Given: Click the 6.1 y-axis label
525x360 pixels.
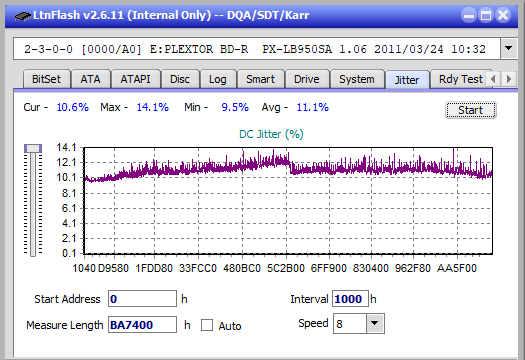Looking at the screenshot, I should pyautogui.click(x=69, y=208).
